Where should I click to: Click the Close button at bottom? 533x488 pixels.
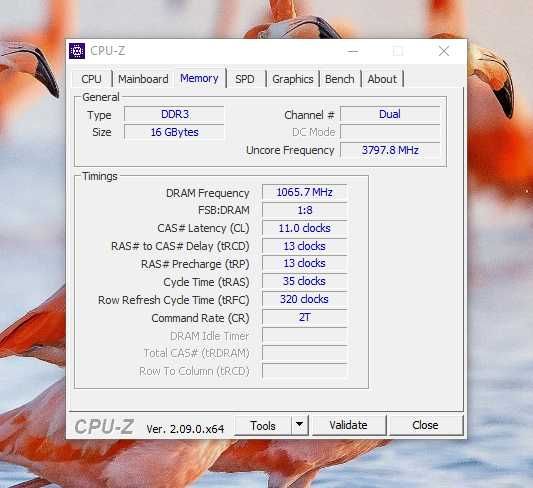pos(425,425)
